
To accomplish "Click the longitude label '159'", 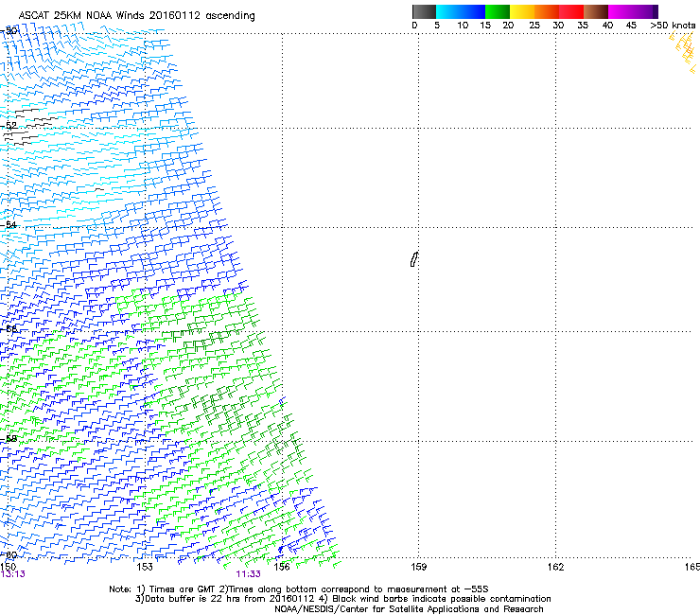I will 418,567.
